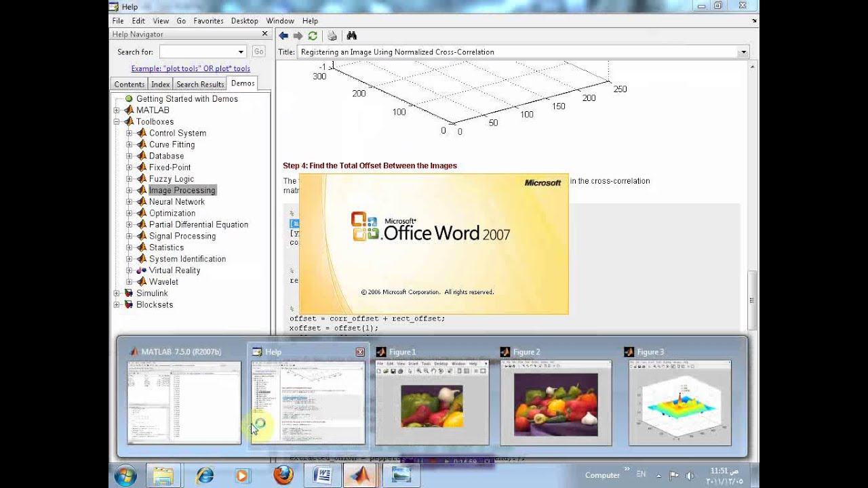Select the Demos tab
Viewport: 868px width, 488px height.
tap(243, 83)
